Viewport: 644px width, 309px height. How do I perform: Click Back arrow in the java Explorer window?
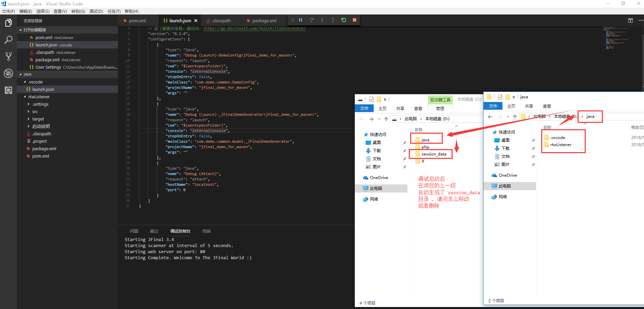tap(490, 117)
